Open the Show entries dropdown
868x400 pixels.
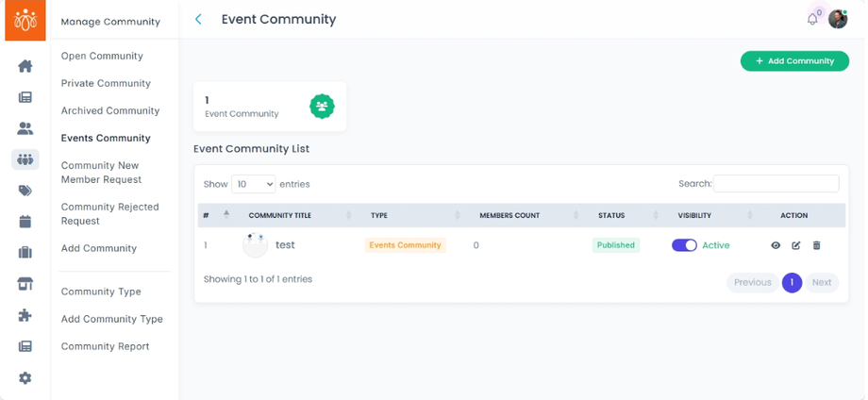pyautogui.click(x=253, y=184)
